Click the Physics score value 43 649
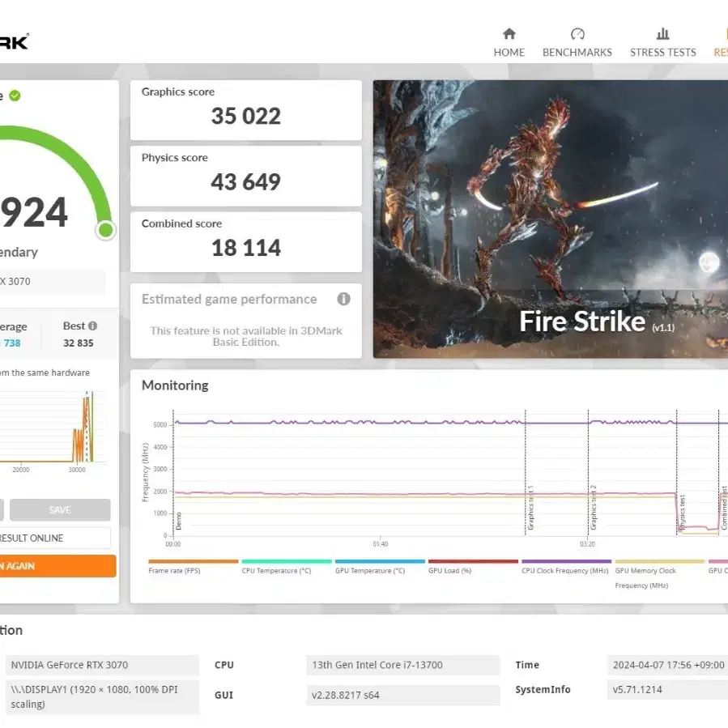Viewport: 728px width, 728px height. (246, 182)
